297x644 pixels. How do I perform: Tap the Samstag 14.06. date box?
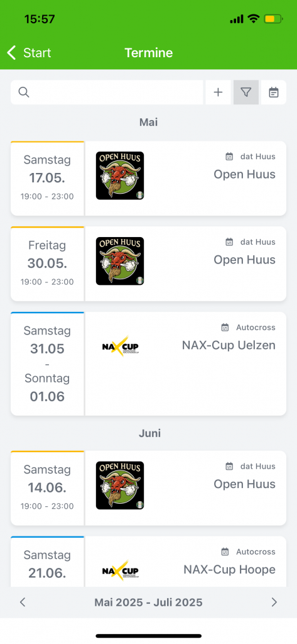point(47,488)
